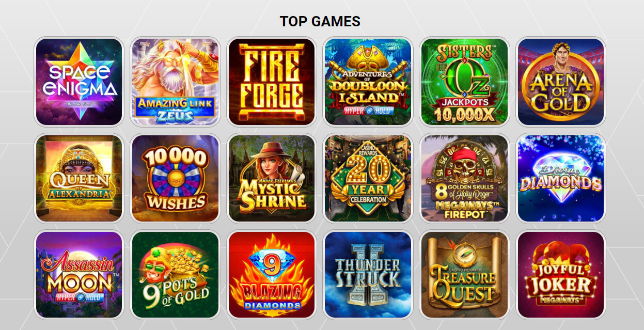Click the Divine Diamonds tile

pyautogui.click(x=561, y=178)
